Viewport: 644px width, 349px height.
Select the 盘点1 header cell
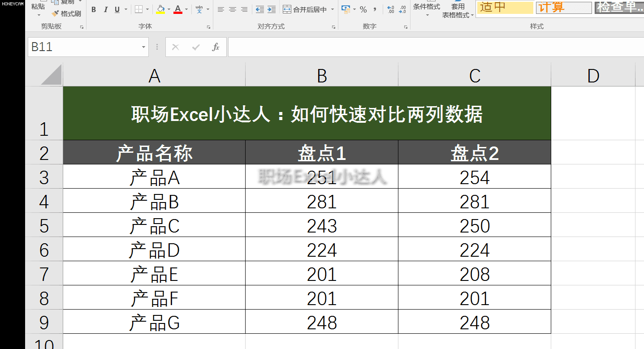coord(322,153)
